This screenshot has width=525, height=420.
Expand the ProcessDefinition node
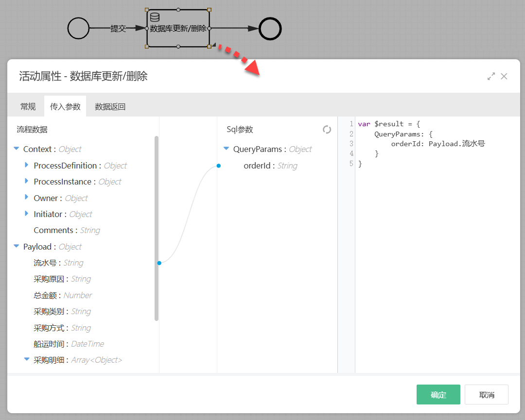click(27, 166)
